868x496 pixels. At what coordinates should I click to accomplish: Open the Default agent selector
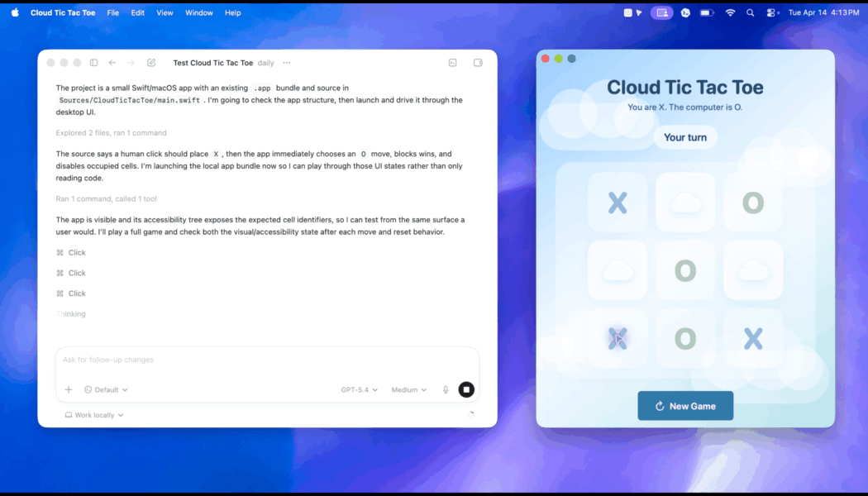pyautogui.click(x=105, y=389)
